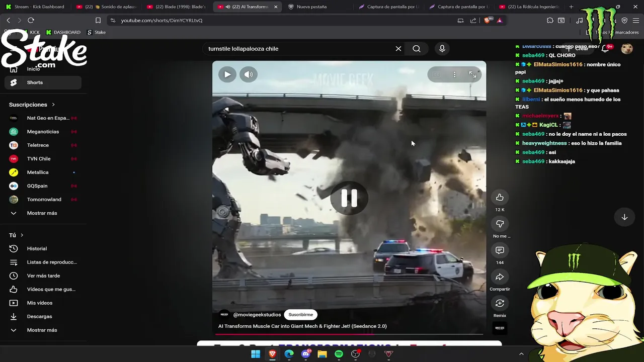
Task: Open the browser hamburger menu
Action: 636,20
